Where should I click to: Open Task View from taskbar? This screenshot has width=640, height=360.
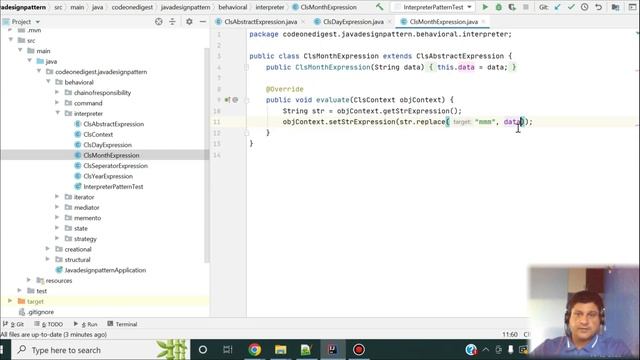coord(228,350)
